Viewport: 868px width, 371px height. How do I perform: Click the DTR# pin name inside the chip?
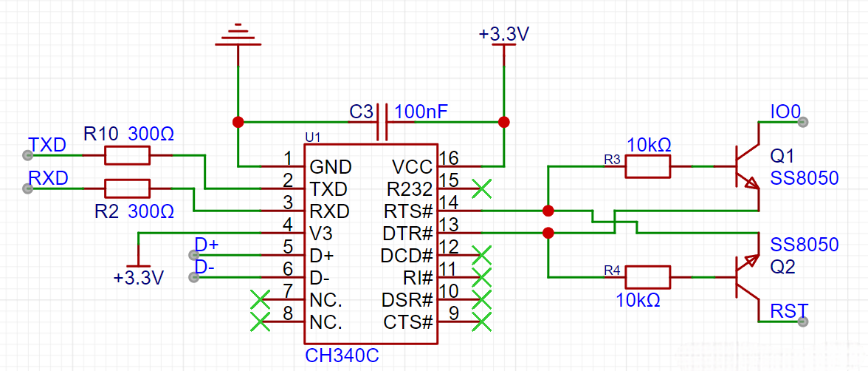pos(406,234)
